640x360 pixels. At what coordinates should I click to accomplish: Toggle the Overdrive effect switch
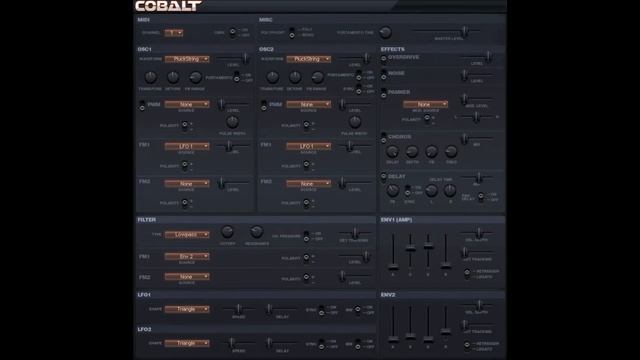coord(384,58)
